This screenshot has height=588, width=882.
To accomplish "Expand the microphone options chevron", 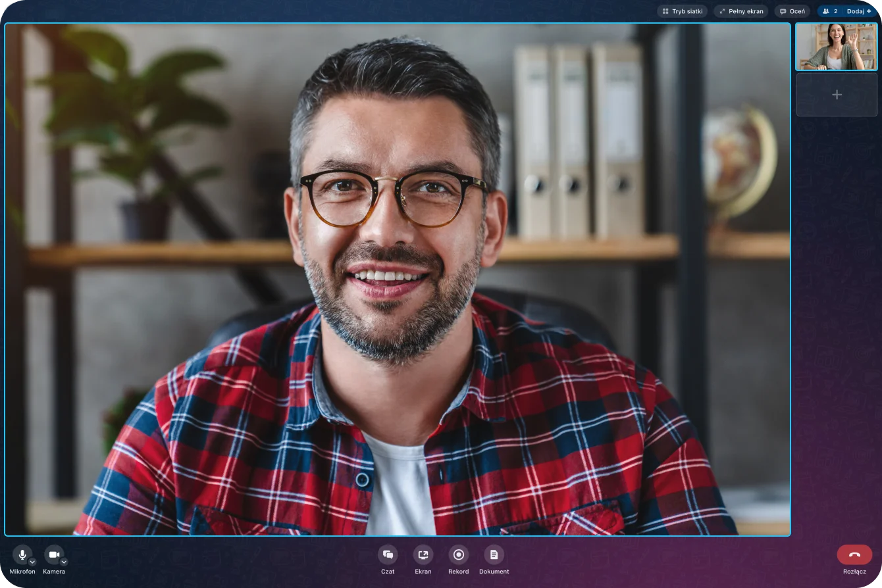I will 32,562.
